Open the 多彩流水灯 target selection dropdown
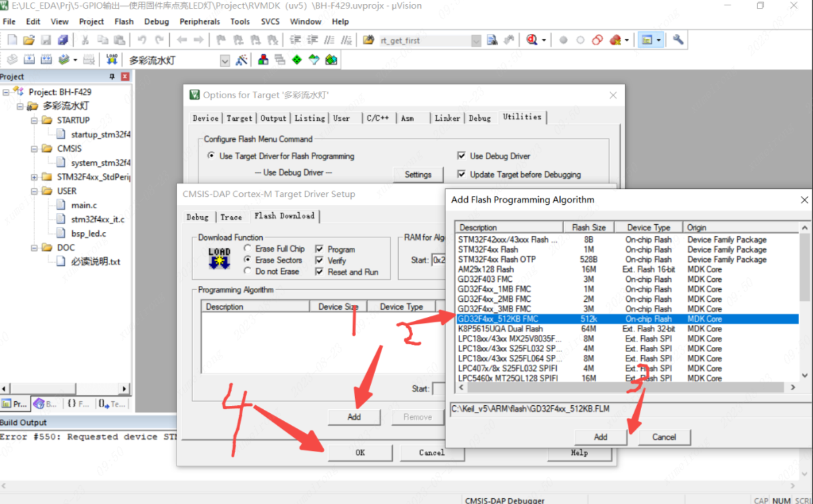The width and height of the screenshot is (813, 504). coord(224,60)
